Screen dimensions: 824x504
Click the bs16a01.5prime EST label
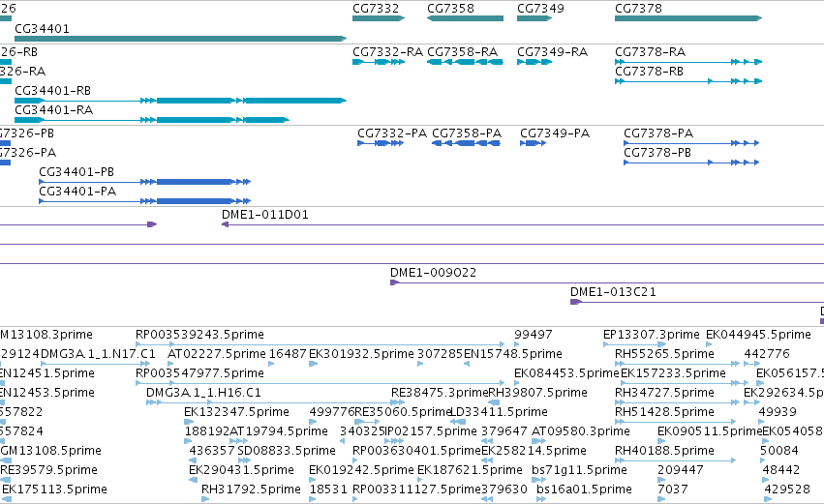tap(584, 490)
